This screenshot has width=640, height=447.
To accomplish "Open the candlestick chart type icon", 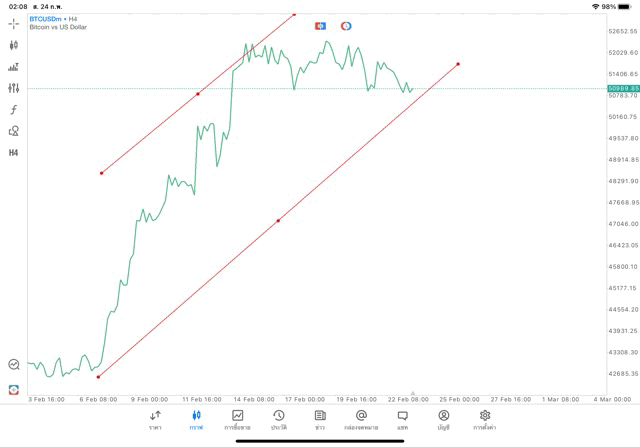I will point(14,45).
